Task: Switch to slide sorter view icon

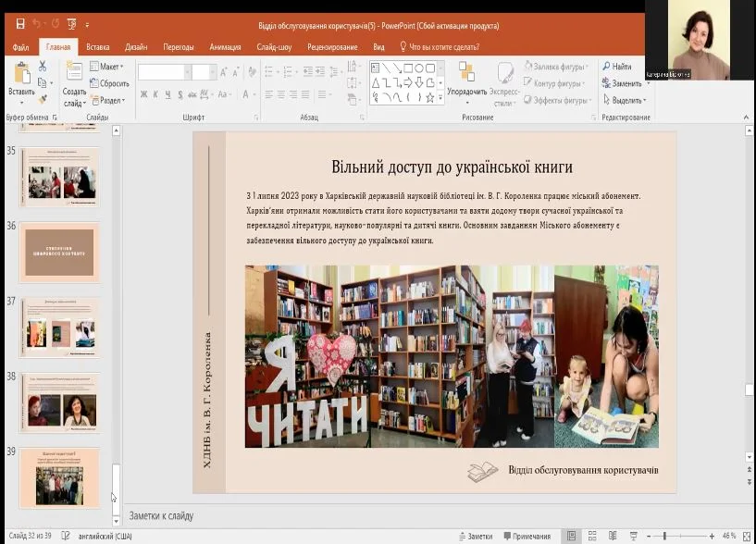Action: coord(592,536)
